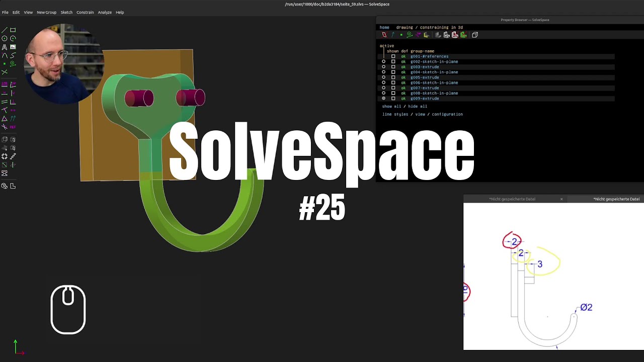Image resolution: width=644 pixels, height=362 pixels.
Task: Select the TrueType text tool
Action: (5, 47)
